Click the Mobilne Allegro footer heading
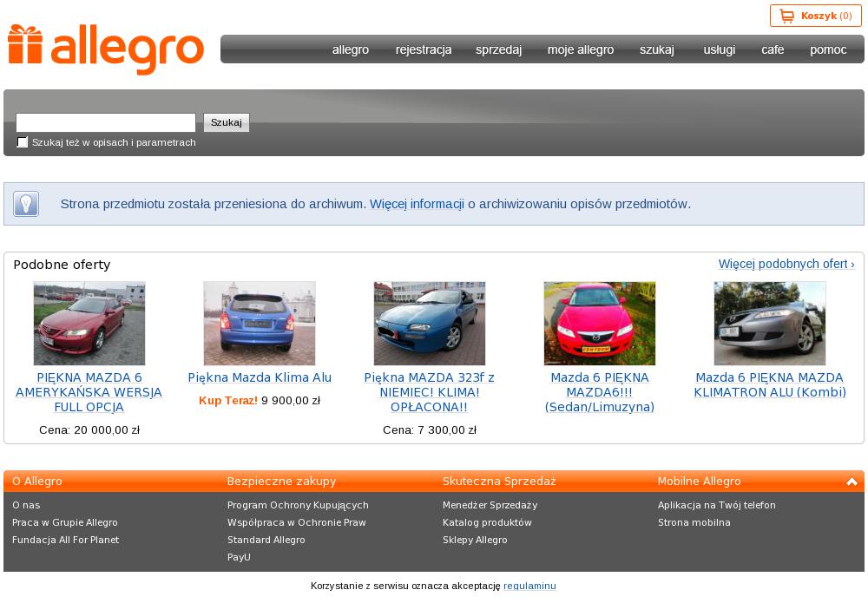This screenshot has height=603, width=868. 699,482
